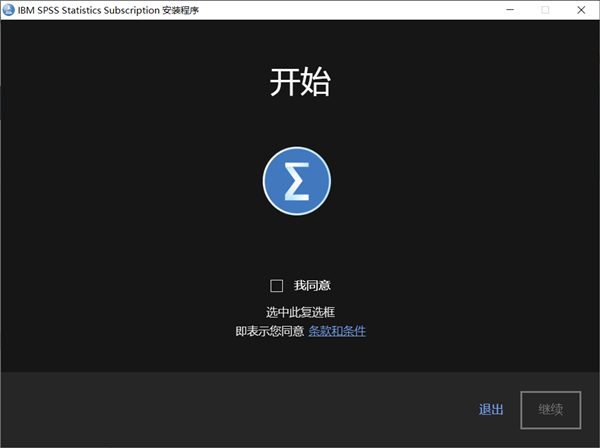Image resolution: width=600 pixels, height=448 pixels.
Task: Click empty gray footer left of 退出
Action: (200, 409)
